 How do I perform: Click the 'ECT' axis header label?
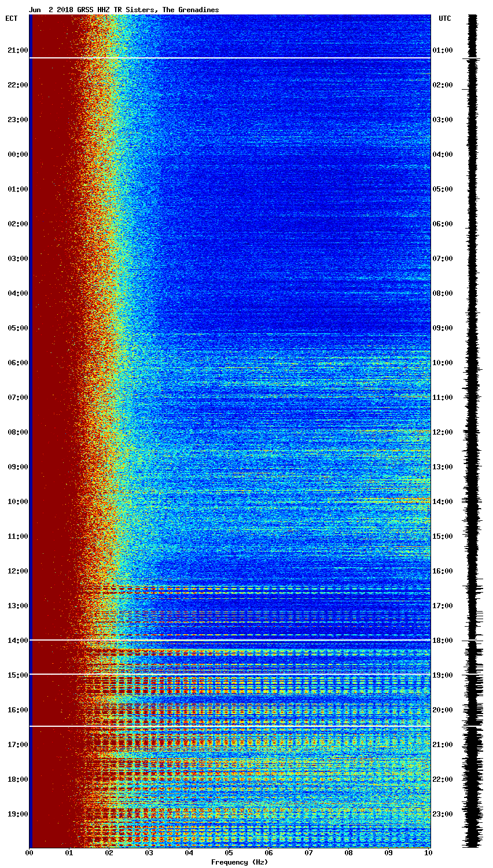[x=12, y=19]
